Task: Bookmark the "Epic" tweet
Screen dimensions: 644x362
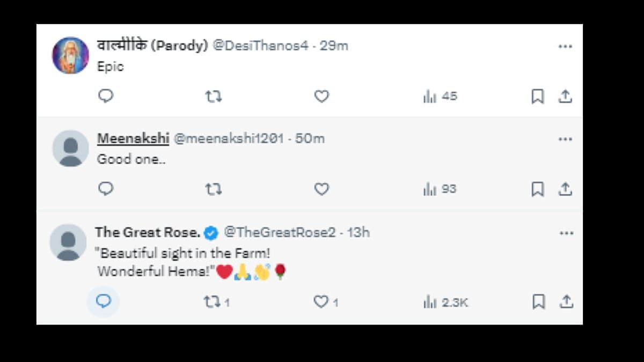Action: pos(538,97)
